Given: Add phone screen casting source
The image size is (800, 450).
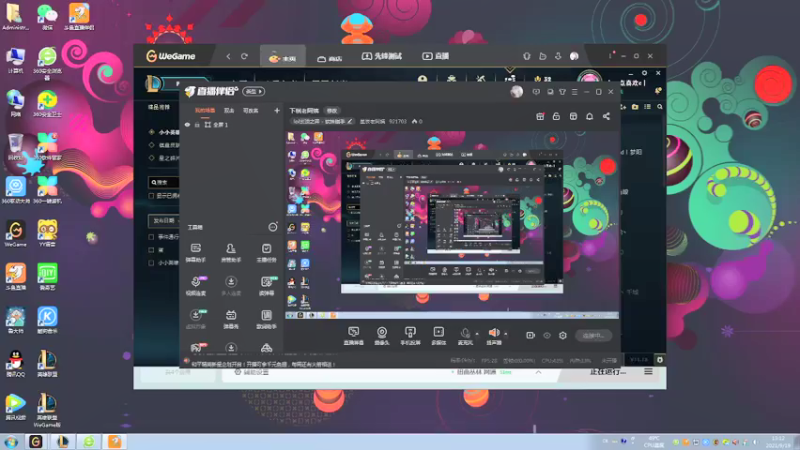Looking at the screenshot, I should (x=410, y=336).
